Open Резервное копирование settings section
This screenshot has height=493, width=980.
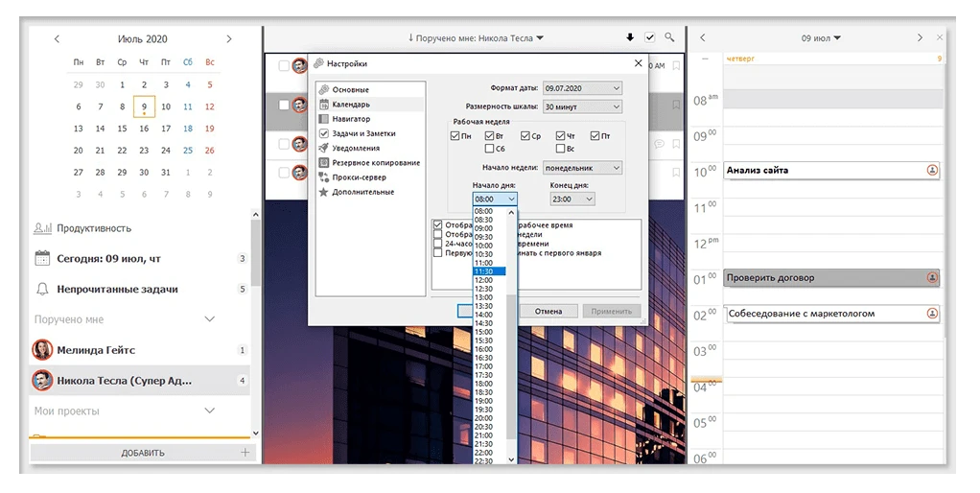pos(376,163)
